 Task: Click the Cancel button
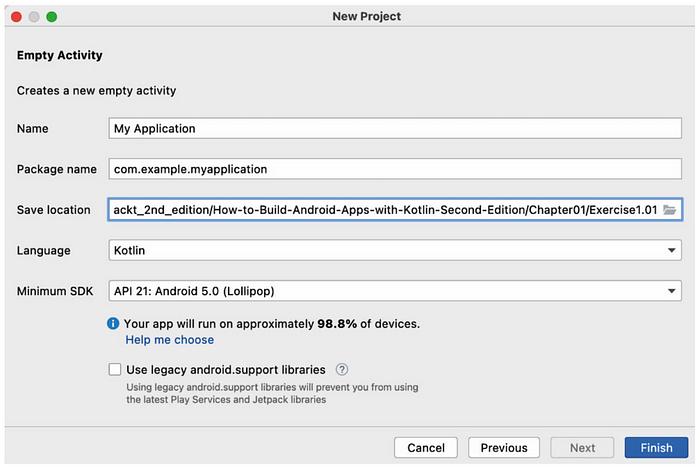(426, 448)
